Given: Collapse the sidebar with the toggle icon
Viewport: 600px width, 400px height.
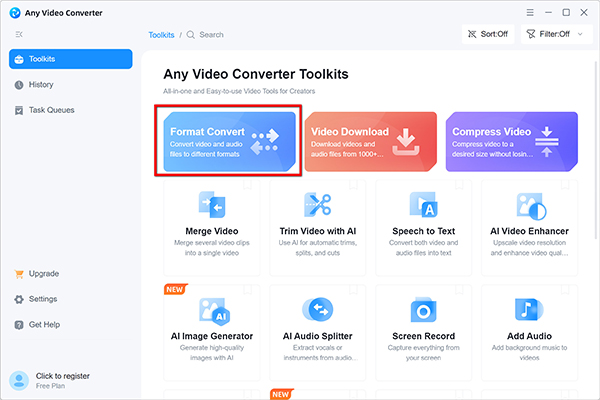Looking at the screenshot, I should [19, 34].
